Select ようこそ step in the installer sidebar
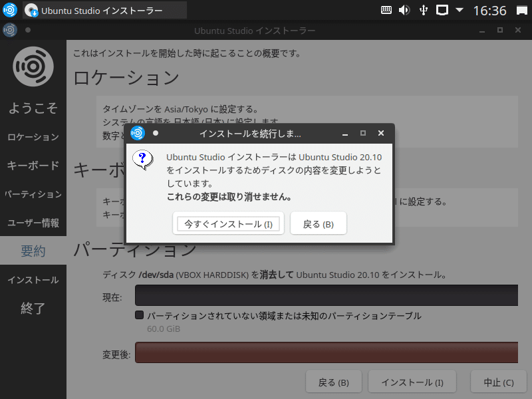Image resolution: width=532 pixels, height=399 pixels. click(33, 108)
